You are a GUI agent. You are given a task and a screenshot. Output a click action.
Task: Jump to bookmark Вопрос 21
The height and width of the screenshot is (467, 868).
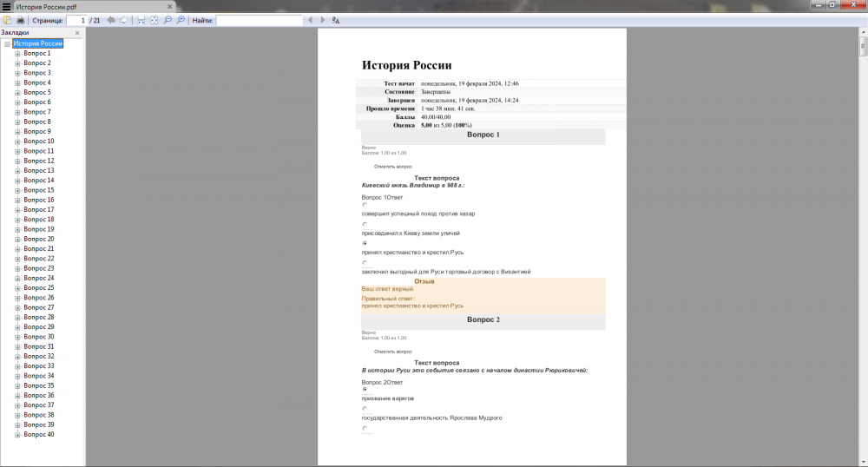(39, 248)
